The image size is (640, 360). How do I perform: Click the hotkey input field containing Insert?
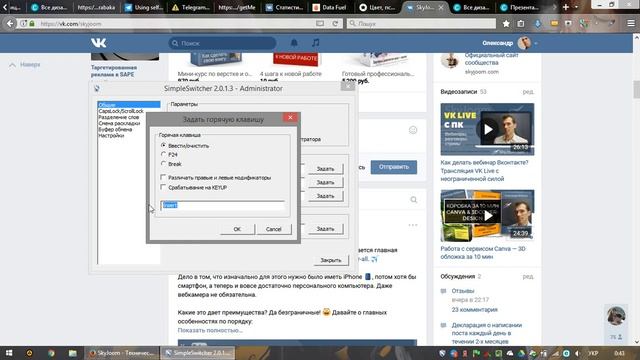[x=222, y=205]
